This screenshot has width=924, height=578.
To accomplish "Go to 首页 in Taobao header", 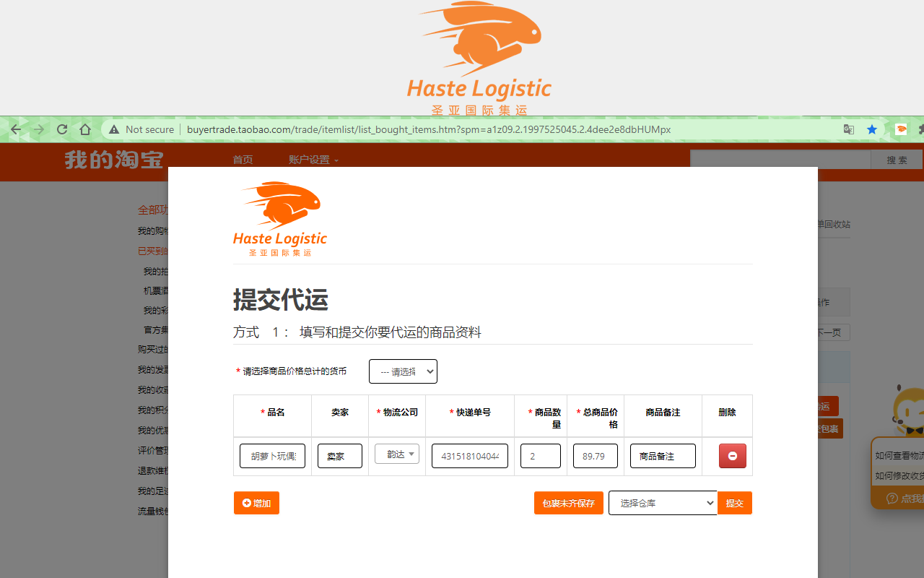I will click(243, 160).
